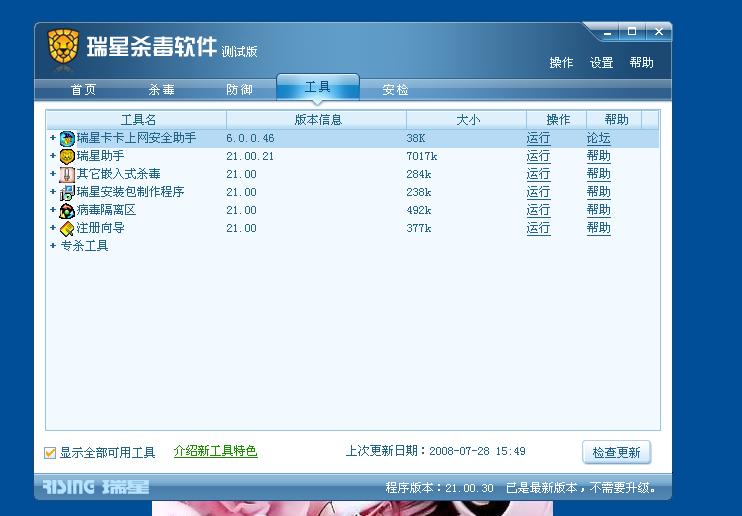
Task: Select the 注册向导 name text
Action: click(101, 228)
